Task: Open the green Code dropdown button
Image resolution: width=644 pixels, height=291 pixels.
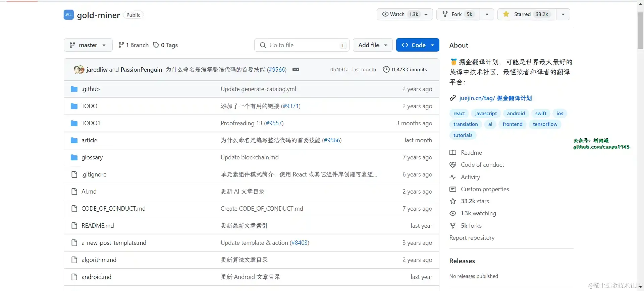Action: 418,45
